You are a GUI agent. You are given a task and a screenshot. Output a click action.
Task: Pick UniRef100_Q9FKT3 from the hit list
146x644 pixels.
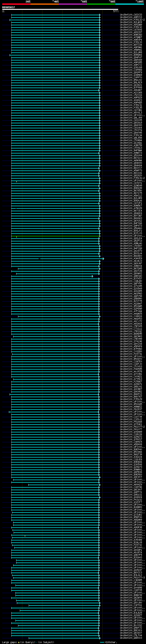[131, 226]
